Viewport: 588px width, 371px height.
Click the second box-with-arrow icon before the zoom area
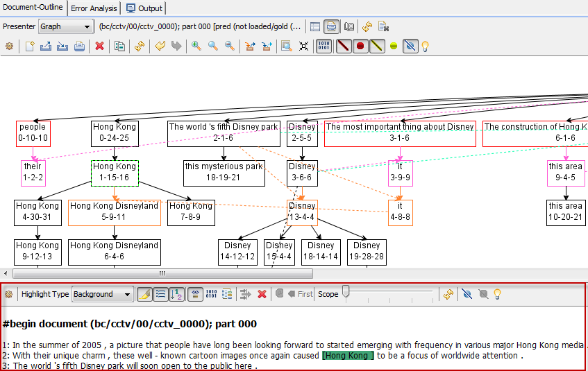[x=267, y=46]
